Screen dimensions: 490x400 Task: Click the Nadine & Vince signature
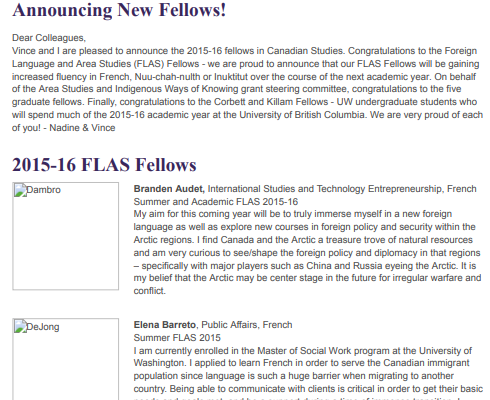click(82, 128)
